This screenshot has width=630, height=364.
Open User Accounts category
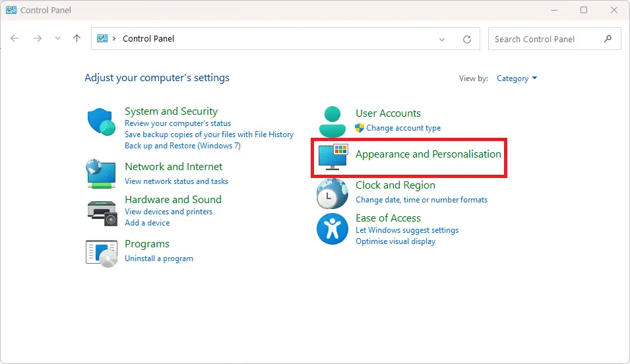pos(388,113)
